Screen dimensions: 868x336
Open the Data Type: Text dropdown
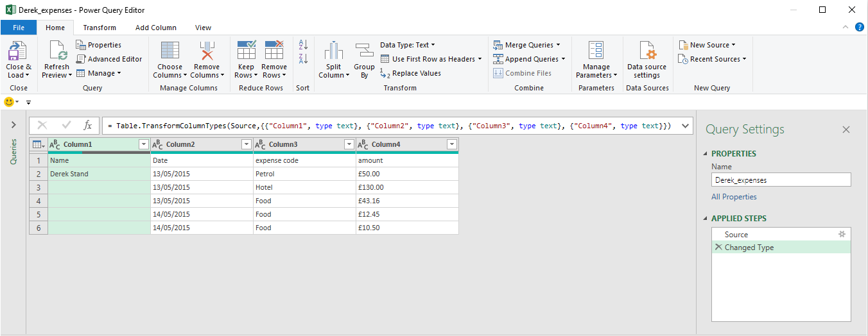(x=407, y=45)
